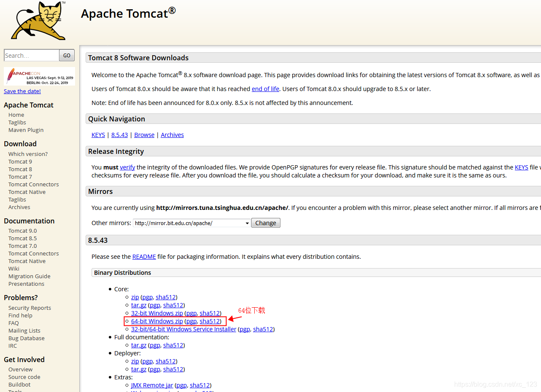Viewport: 541px width, 392px height.
Task: Open Security Reports link
Action: [x=30, y=308]
